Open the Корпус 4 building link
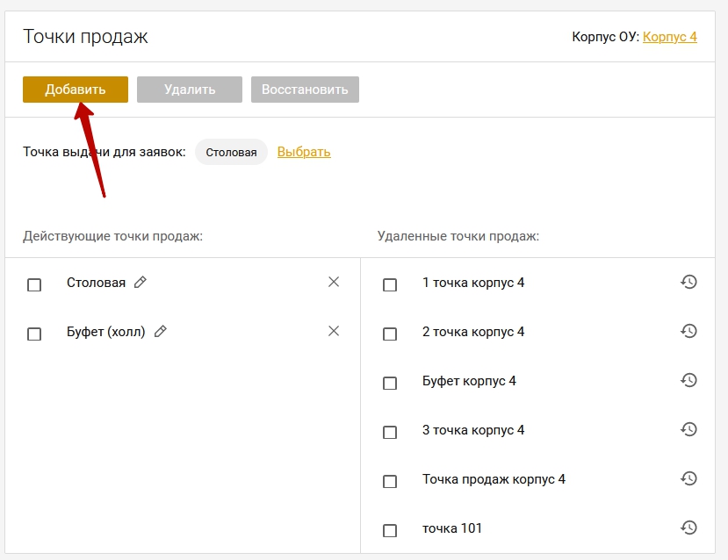Viewport: 728px width, 560px height. tap(670, 37)
